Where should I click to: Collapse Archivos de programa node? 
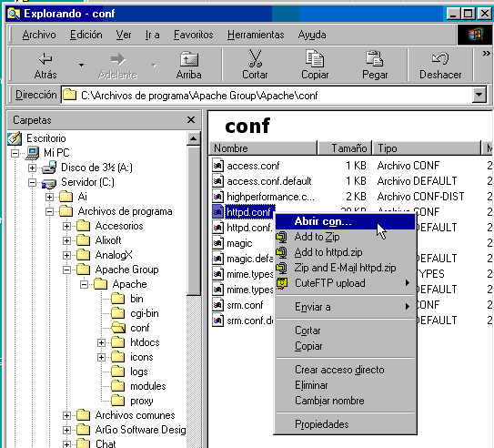49,211
